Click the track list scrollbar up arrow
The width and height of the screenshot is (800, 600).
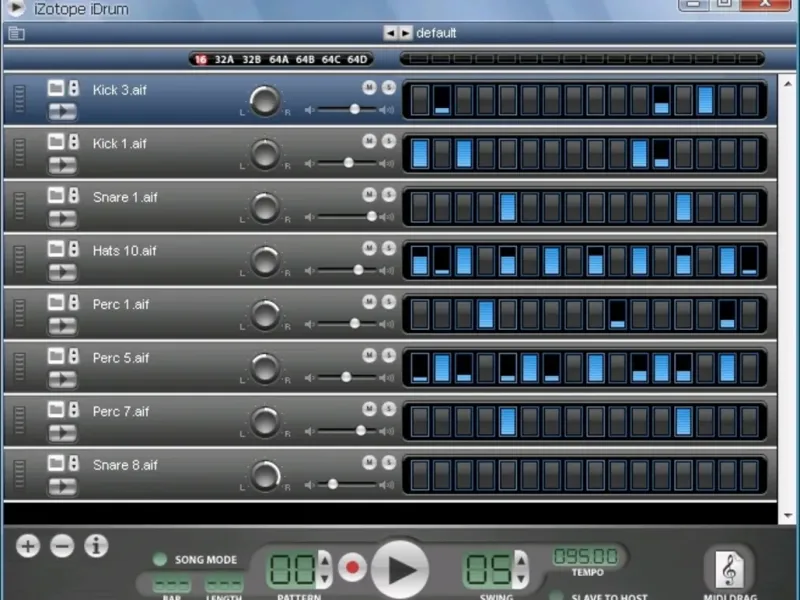coord(788,83)
